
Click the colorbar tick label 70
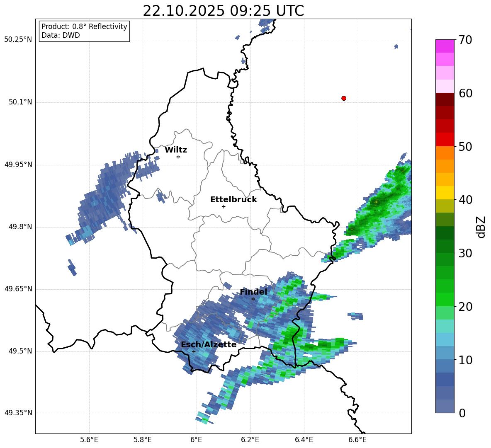[465, 40]
